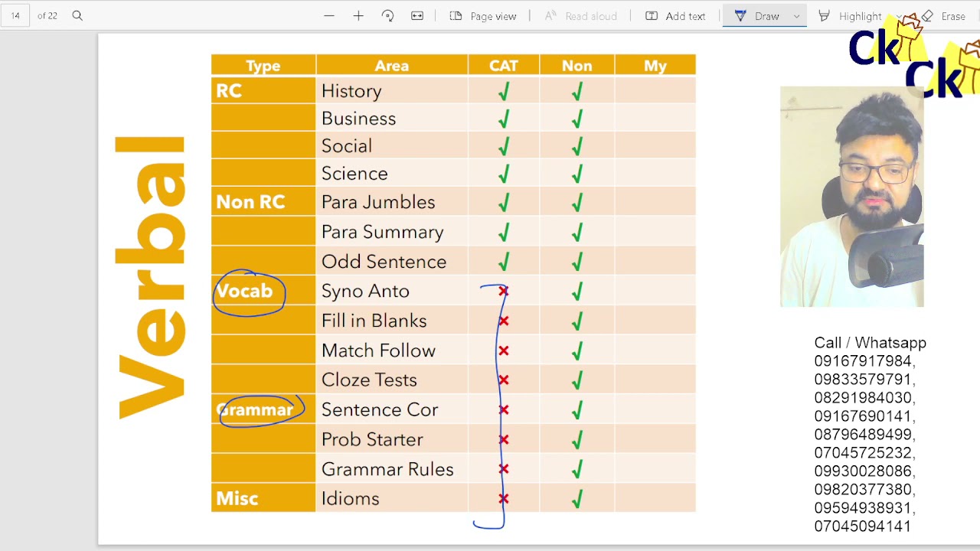Zoom out with the minus icon
Viewport: 980px width, 551px height.
pyautogui.click(x=329, y=15)
